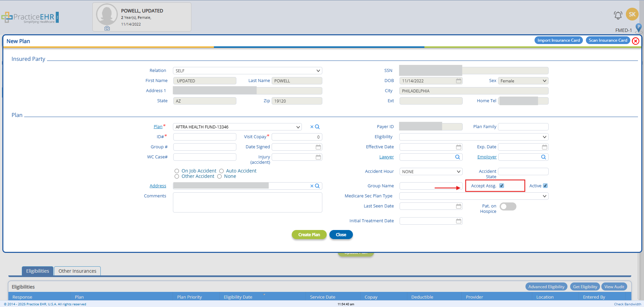Open the Medicare Sec Plan Type dropdown
The width and height of the screenshot is (644, 307).
pyautogui.click(x=473, y=196)
